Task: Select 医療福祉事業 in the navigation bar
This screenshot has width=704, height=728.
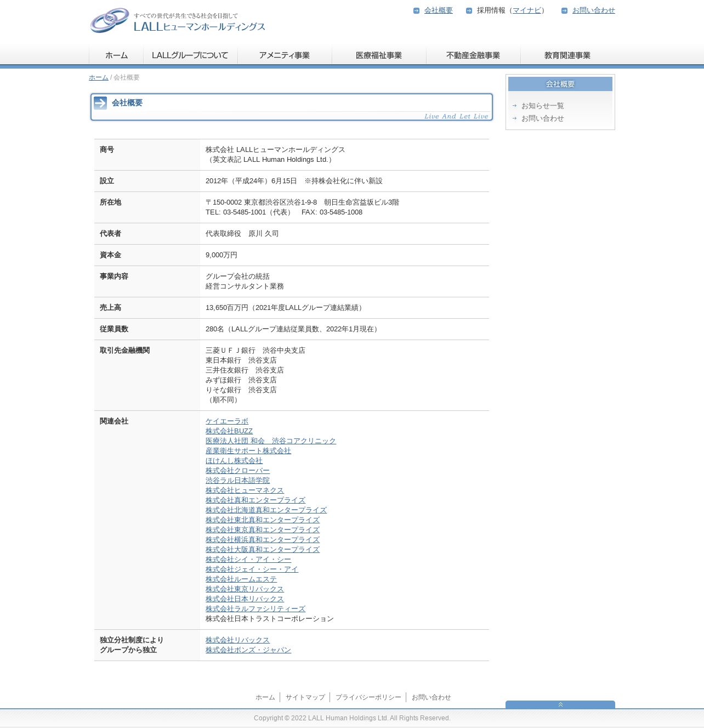Action: coord(379,55)
